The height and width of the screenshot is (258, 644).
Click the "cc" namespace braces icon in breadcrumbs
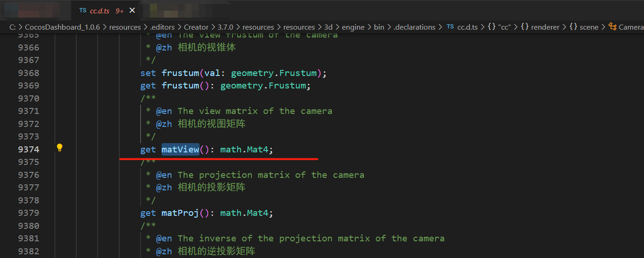point(491,27)
